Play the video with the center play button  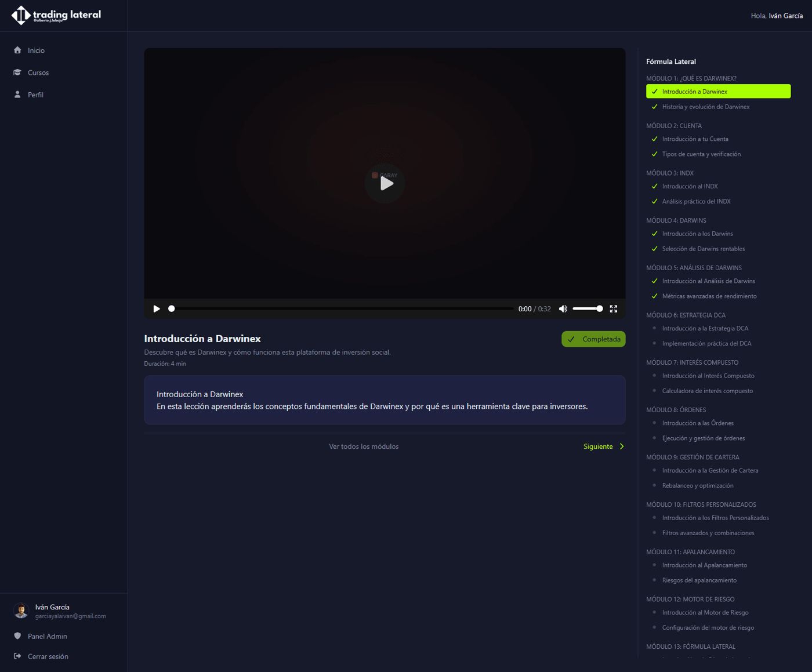pyautogui.click(x=385, y=183)
